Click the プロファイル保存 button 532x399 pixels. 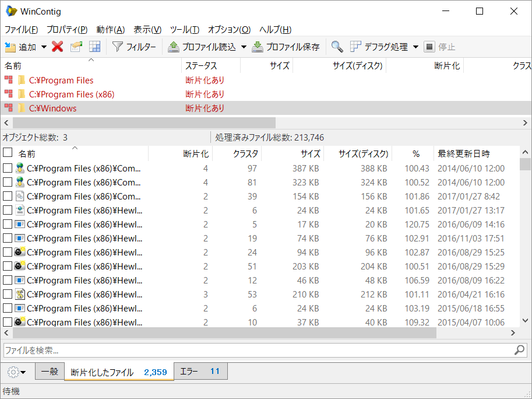(x=286, y=47)
